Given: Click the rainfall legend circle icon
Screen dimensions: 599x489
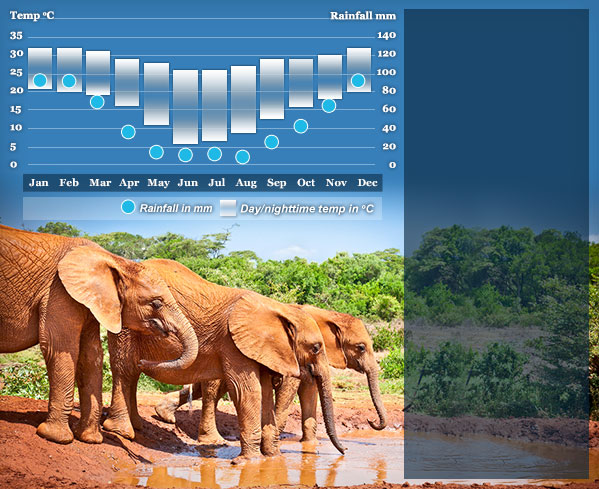Looking at the screenshot, I should point(128,207).
